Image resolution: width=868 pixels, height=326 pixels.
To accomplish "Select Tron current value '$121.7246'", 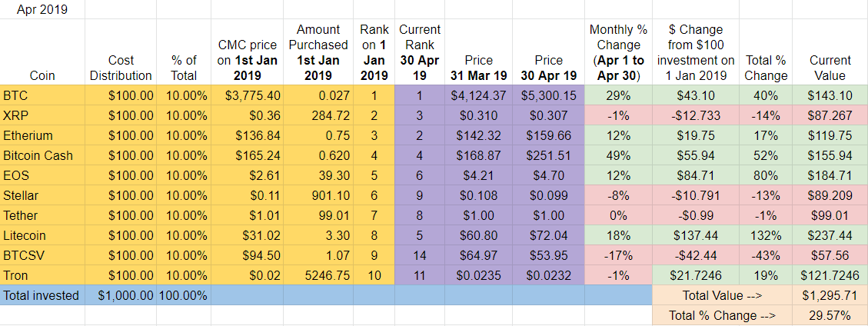I will click(830, 275).
